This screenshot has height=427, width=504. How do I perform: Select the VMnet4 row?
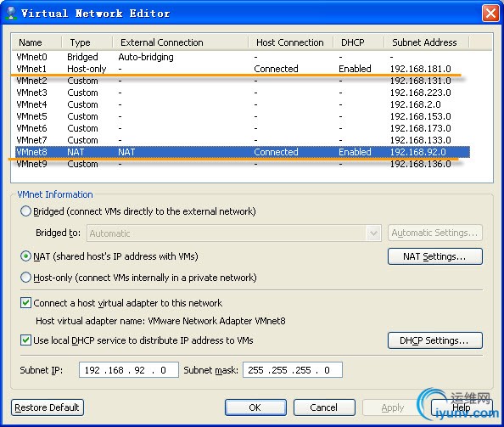click(243, 104)
